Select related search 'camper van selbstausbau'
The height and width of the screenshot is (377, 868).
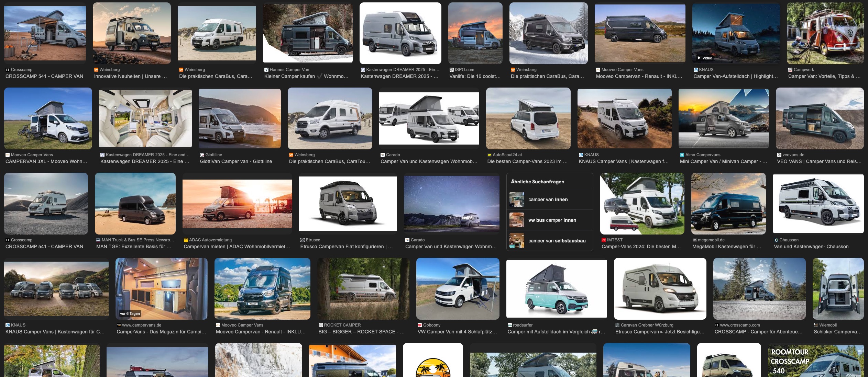pyautogui.click(x=557, y=241)
